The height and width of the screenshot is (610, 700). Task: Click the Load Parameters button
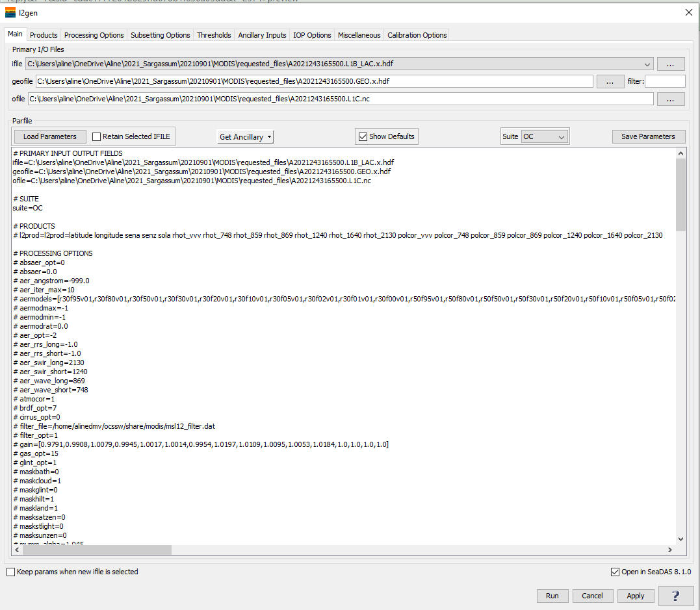[x=50, y=136]
